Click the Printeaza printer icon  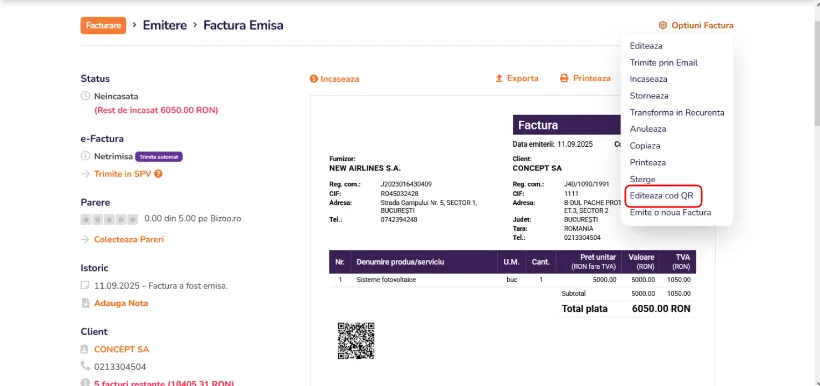(564, 78)
